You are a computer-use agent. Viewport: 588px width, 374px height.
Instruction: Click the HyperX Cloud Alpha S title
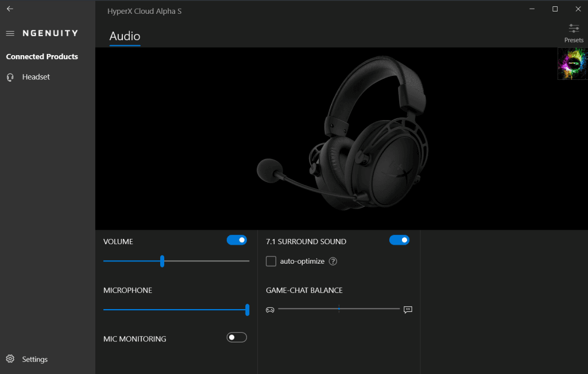pos(144,11)
